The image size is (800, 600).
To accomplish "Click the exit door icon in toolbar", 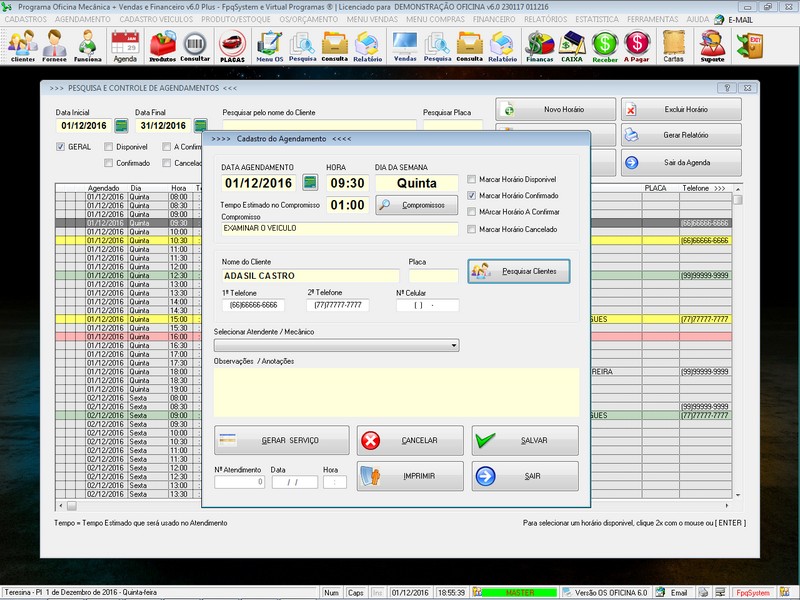I will click(x=749, y=45).
